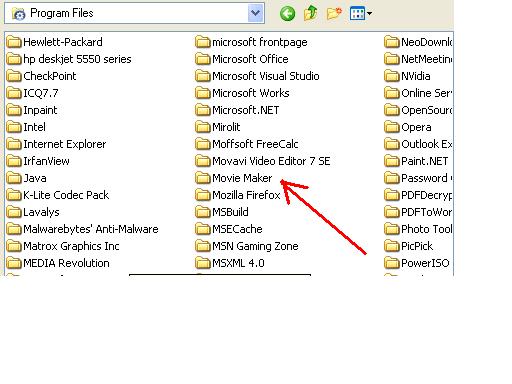This screenshot has height=384, width=512.
Task: Select the microsoft frontpage folder icon
Action: tap(203, 42)
